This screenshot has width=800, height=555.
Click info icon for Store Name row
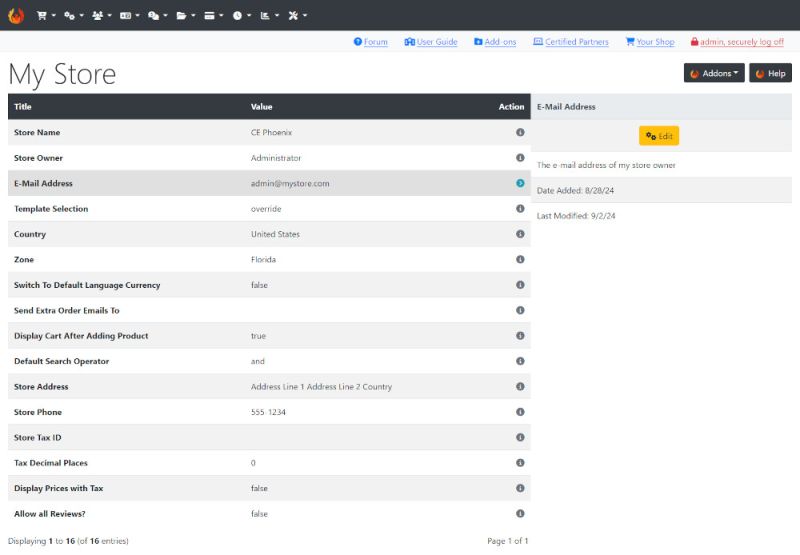(520, 132)
